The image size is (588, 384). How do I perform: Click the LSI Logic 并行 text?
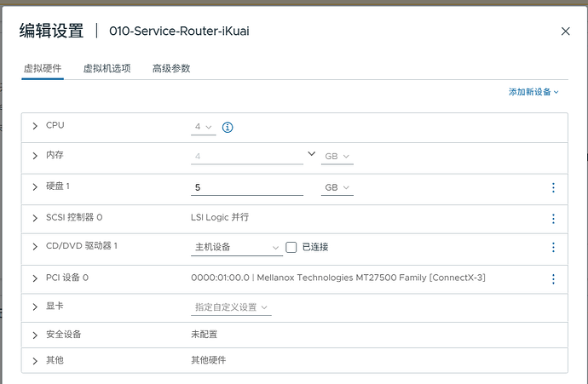pos(220,217)
